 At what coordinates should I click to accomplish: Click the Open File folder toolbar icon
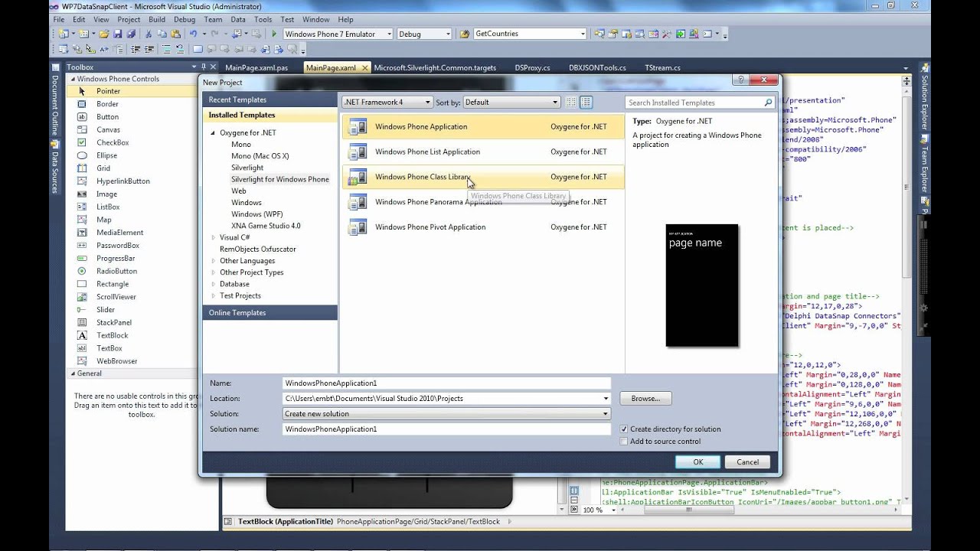tap(104, 34)
